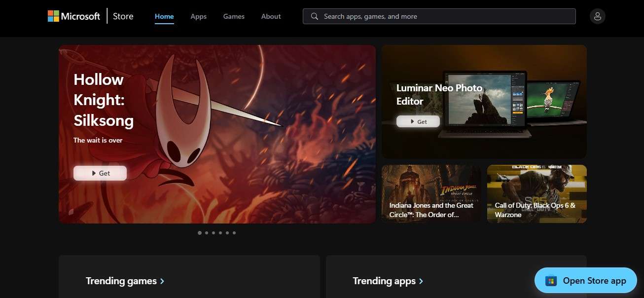644x298 pixels.
Task: Select the sixth carousel pagination dot
Action: tap(234, 233)
